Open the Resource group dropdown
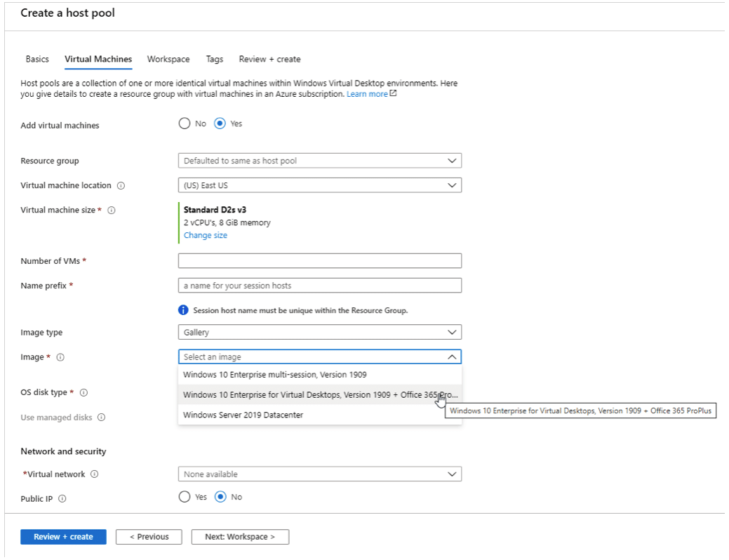The height and width of the screenshot is (560, 729). 320,161
